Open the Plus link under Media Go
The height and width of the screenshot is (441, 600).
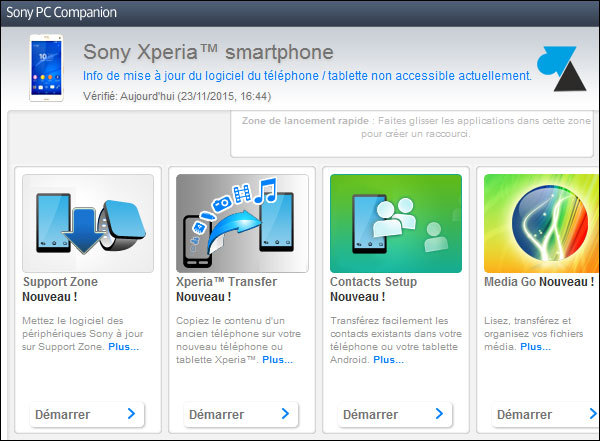click(x=535, y=347)
